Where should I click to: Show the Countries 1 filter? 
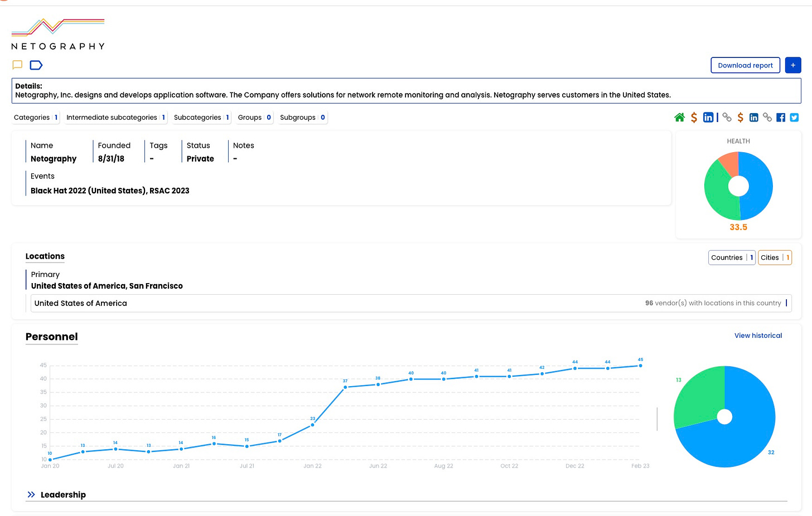(732, 257)
